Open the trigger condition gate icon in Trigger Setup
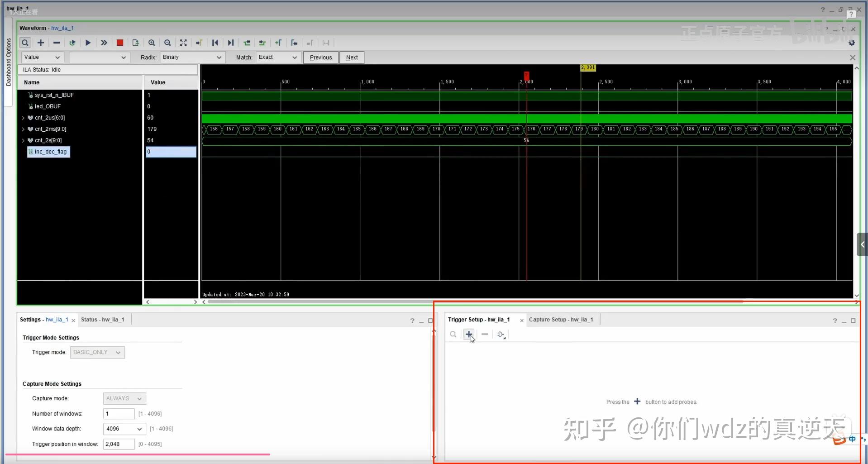868x464 pixels. pos(501,335)
